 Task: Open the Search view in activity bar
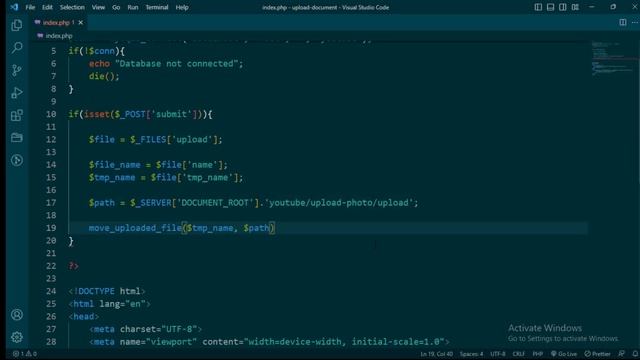click(17, 48)
